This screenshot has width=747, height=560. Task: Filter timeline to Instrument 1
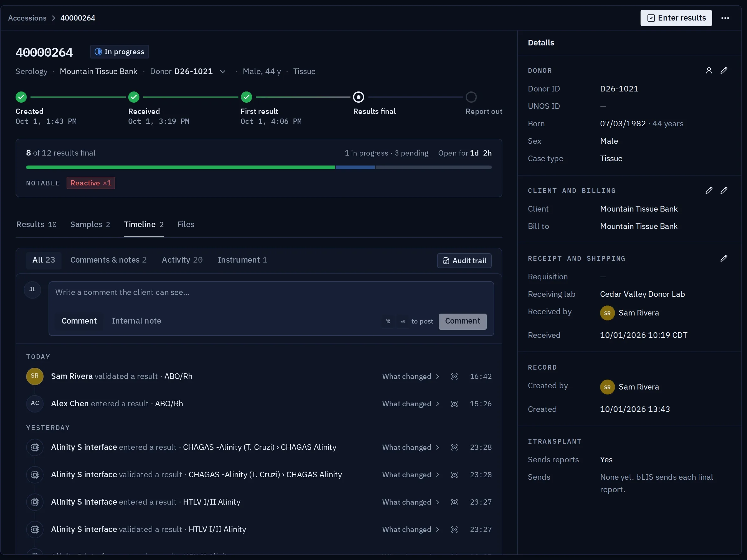[242, 260]
